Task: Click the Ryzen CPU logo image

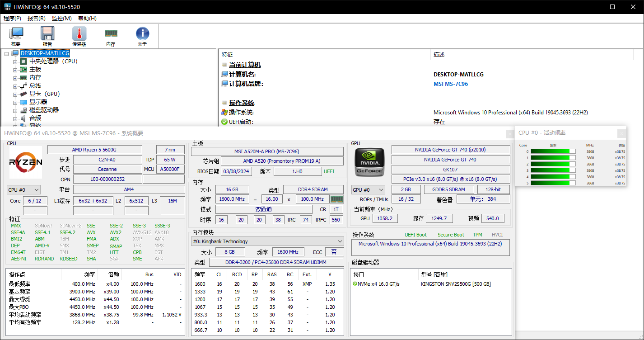Action: pos(26,162)
